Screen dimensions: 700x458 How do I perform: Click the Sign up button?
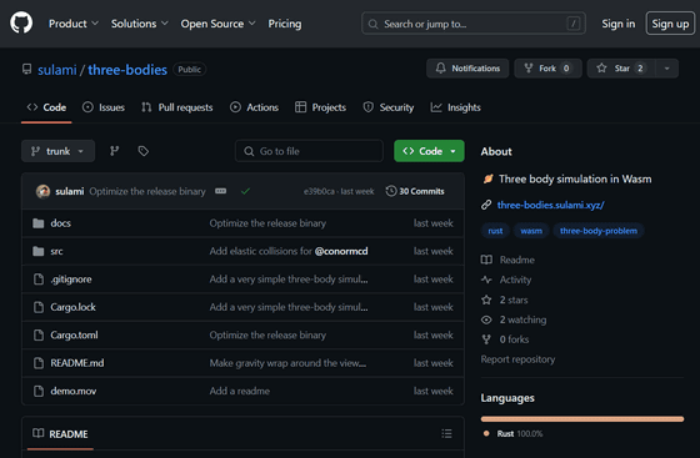click(670, 23)
